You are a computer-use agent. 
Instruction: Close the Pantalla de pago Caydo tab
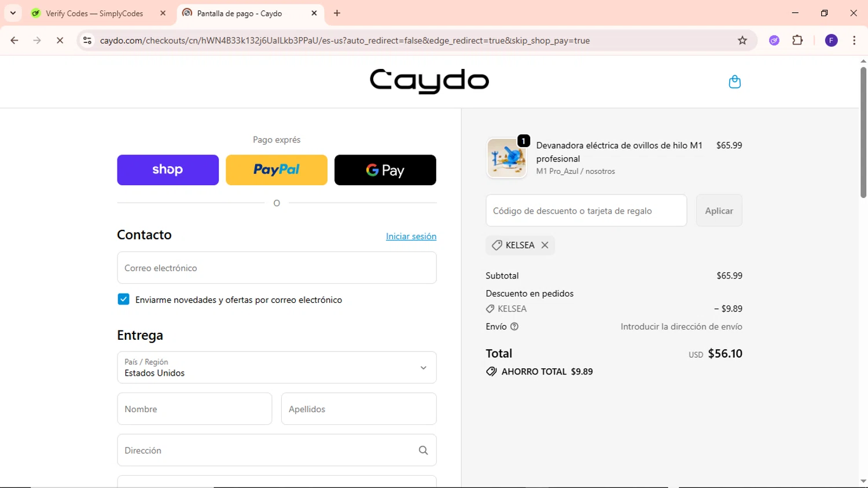[314, 13]
